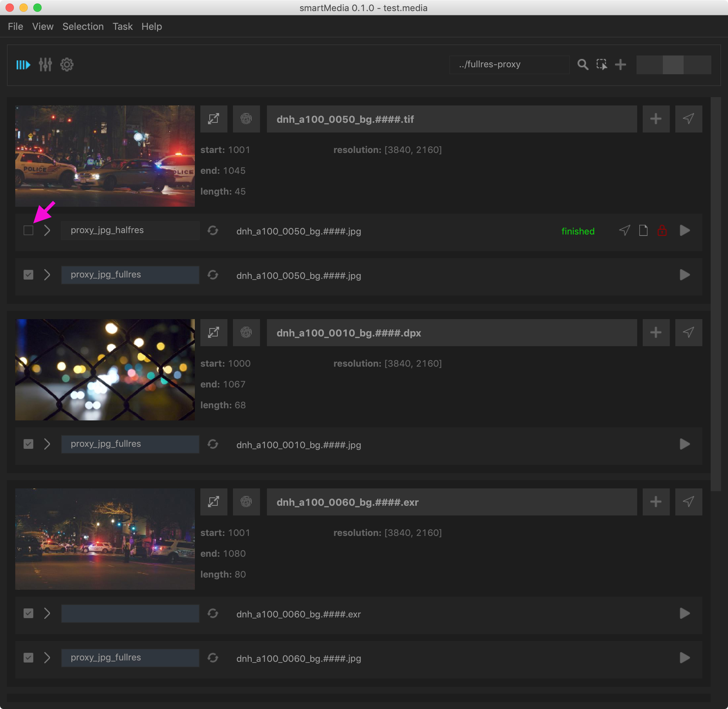Viewport: 728px width, 709px height.
Task: Click the blue run-tasks icon in the toolbar
Action: (x=23, y=65)
